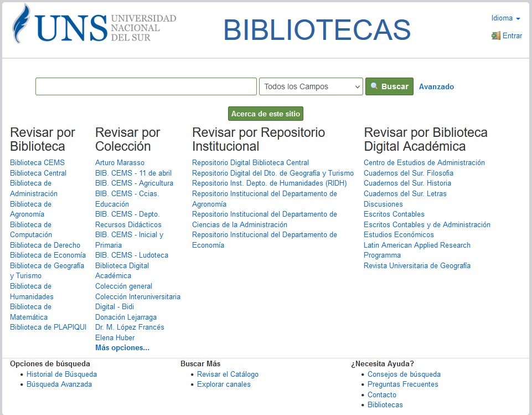Open Biblioteca Central link
Image resolution: width=532 pixels, height=415 pixels.
pyautogui.click(x=38, y=173)
